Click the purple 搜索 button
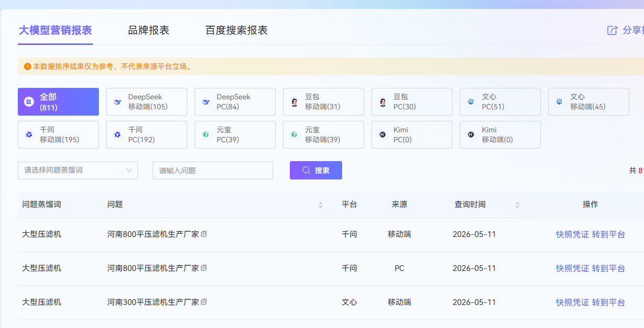644x328 pixels. (316, 170)
